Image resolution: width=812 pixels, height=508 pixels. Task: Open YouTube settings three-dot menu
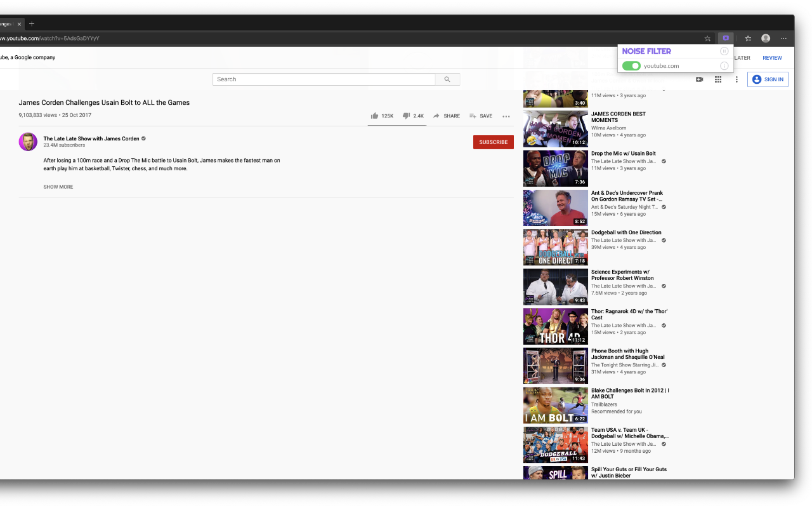737,79
